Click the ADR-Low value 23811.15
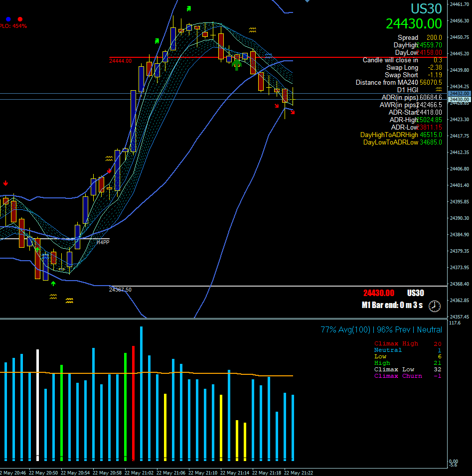The image size is (472, 476). click(429, 128)
